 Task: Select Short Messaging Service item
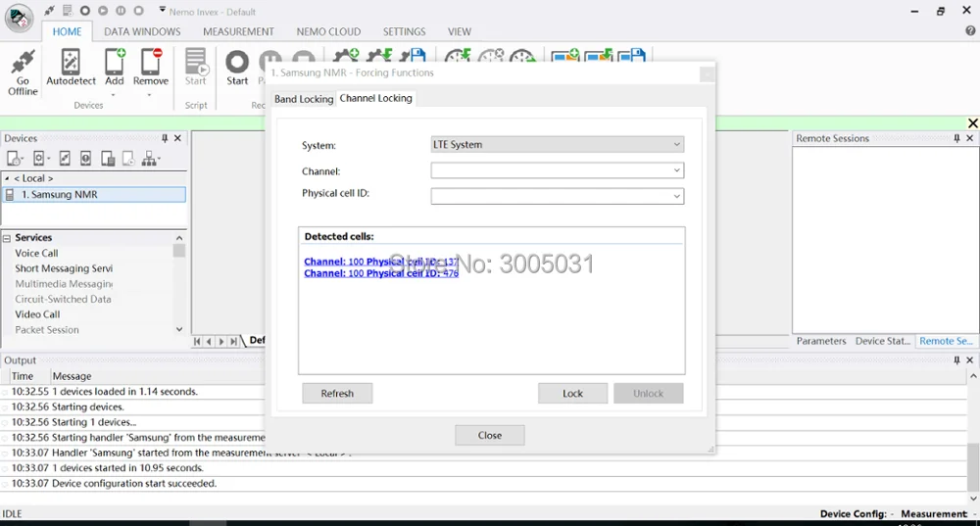(64, 268)
